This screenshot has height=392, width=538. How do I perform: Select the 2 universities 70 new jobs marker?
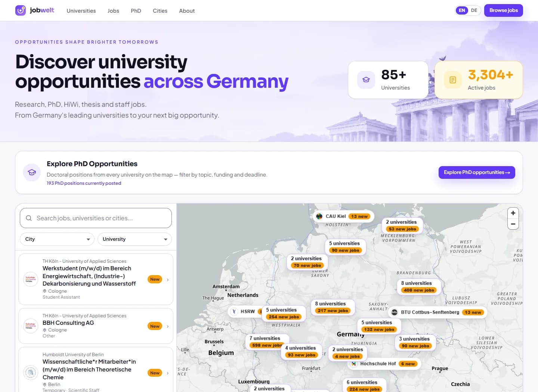pyautogui.click(x=307, y=262)
